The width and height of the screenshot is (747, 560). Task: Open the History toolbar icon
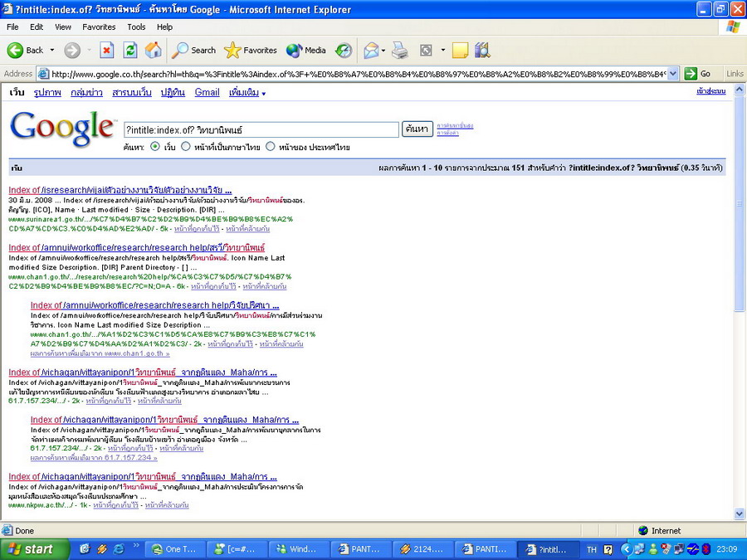pyautogui.click(x=344, y=50)
